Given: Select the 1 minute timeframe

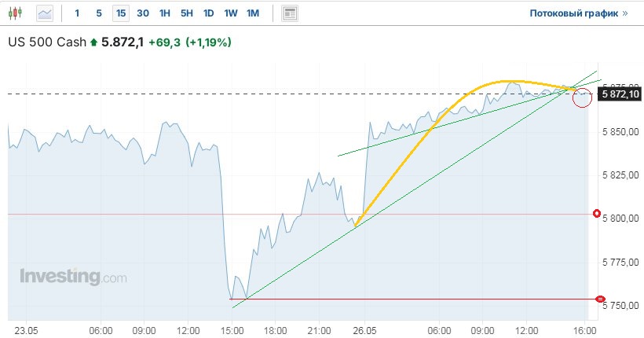Looking at the screenshot, I should coord(77,13).
